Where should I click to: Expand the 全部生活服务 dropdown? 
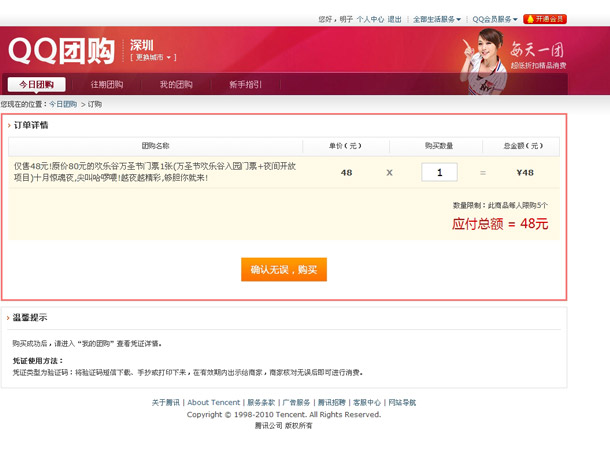click(x=437, y=19)
